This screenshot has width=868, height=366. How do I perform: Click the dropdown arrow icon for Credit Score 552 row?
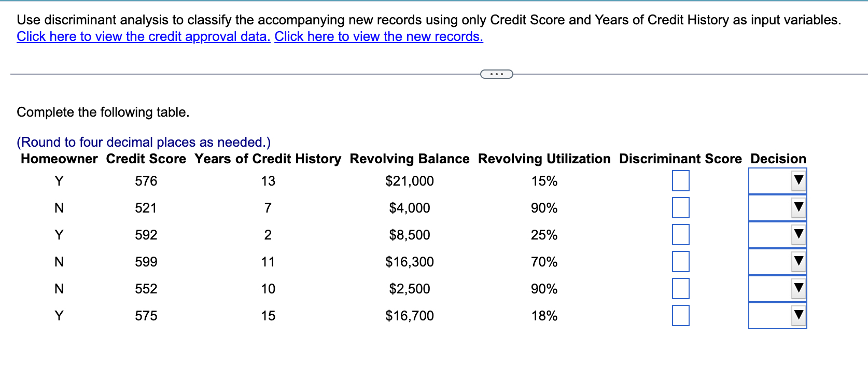pos(799,289)
